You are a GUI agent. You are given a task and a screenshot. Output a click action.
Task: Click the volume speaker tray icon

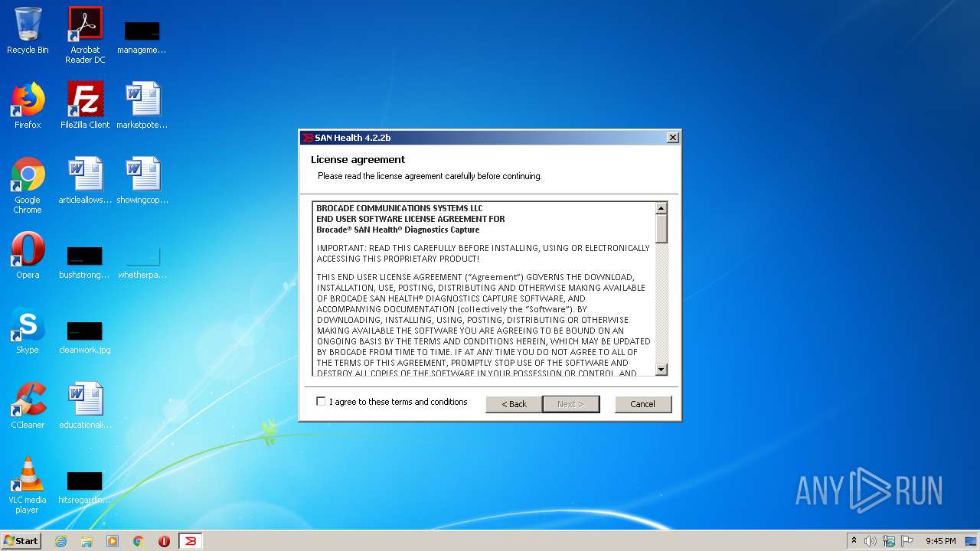click(x=871, y=541)
